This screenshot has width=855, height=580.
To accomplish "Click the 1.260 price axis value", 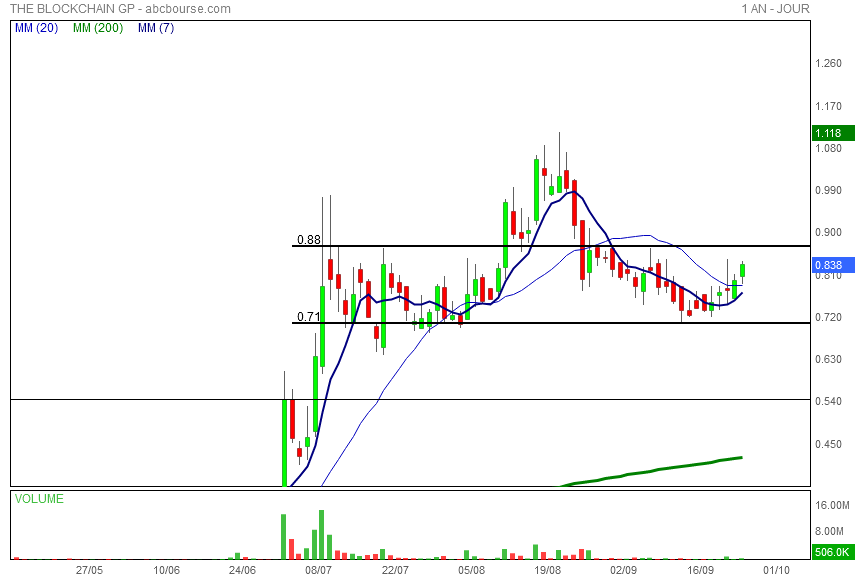I will pos(828,63).
